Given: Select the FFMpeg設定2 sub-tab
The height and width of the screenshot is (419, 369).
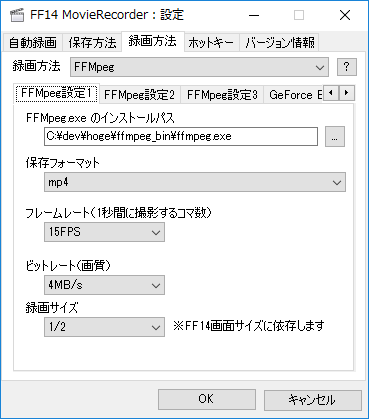Looking at the screenshot, I should pyautogui.click(x=139, y=95).
